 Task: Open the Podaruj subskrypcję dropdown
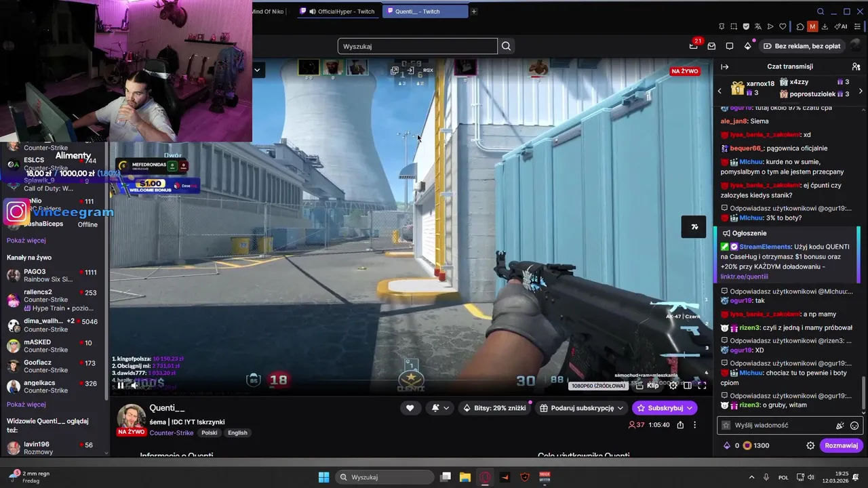coord(581,407)
